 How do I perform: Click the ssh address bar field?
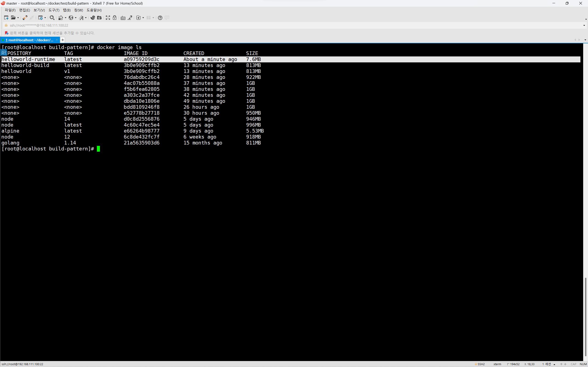point(39,25)
